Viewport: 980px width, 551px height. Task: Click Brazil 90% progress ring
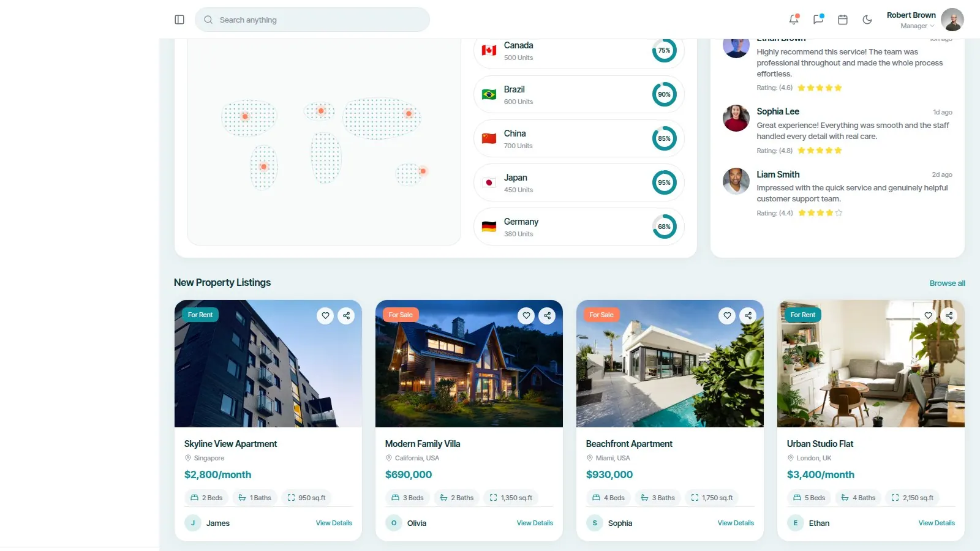(x=664, y=94)
